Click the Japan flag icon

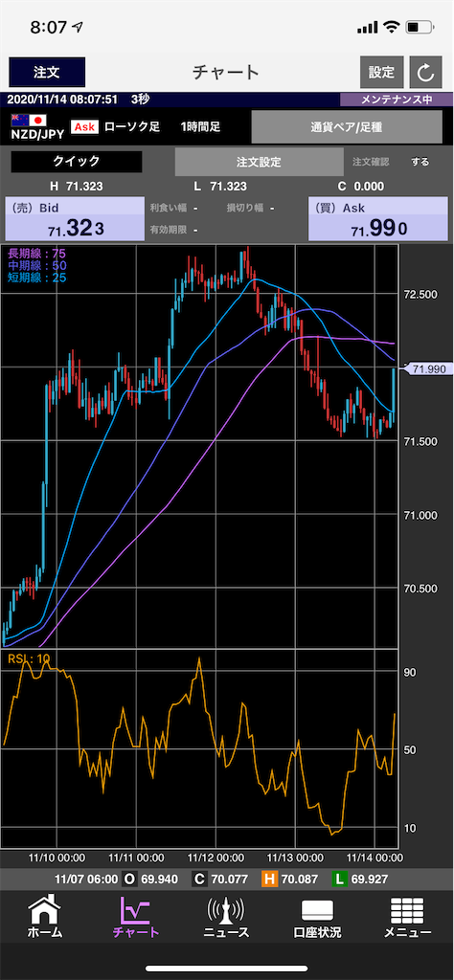pos(38,120)
